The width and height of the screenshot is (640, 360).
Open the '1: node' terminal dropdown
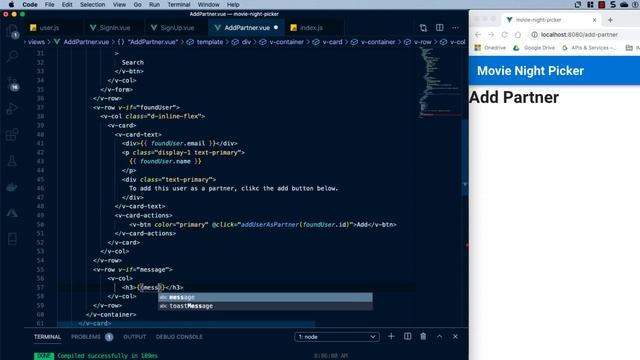tap(337, 337)
